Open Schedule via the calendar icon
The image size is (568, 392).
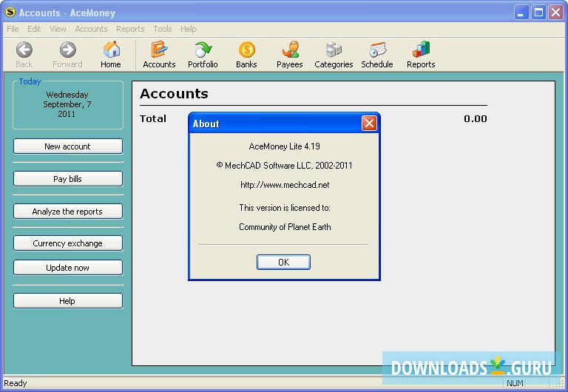point(377,50)
